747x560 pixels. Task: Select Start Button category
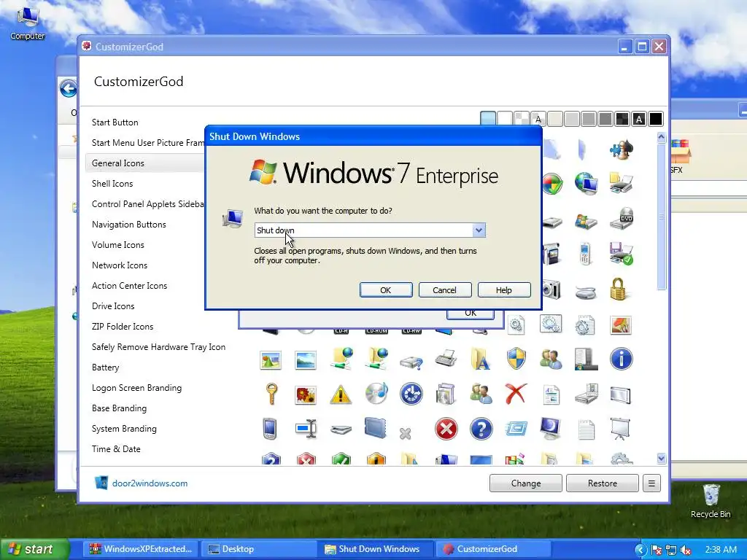[115, 122]
